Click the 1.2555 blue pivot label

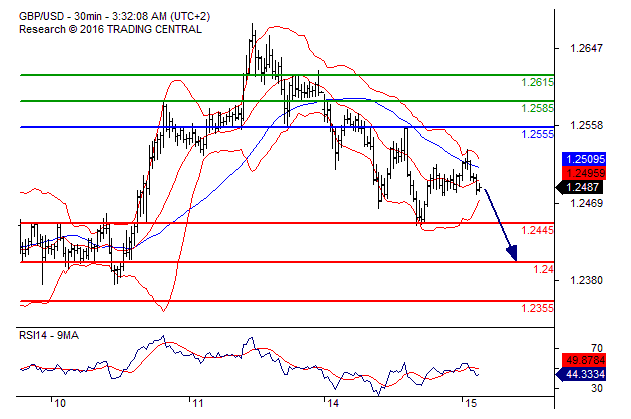tap(537, 134)
